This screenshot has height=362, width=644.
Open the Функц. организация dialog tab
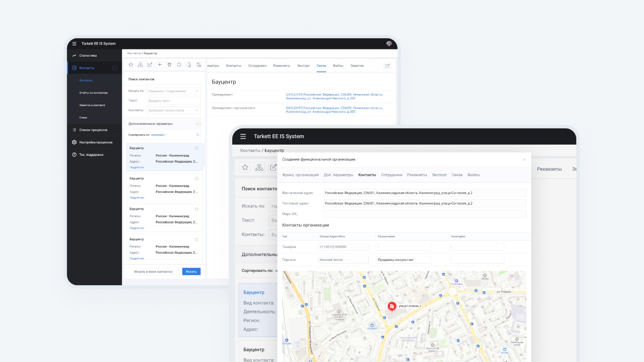[x=300, y=175]
